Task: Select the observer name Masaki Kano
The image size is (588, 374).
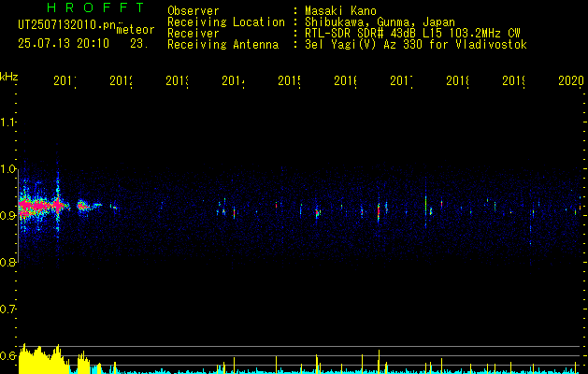Action: coord(340,11)
